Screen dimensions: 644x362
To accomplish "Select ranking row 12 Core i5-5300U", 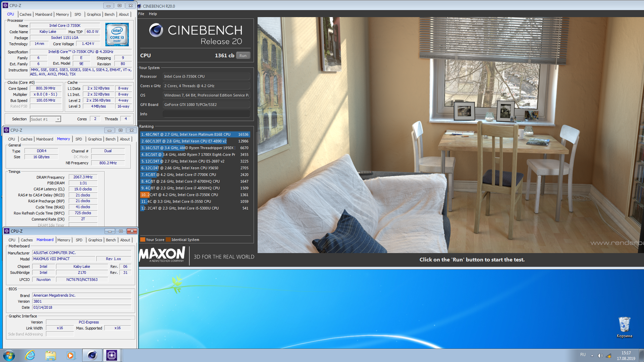I will point(195,208).
